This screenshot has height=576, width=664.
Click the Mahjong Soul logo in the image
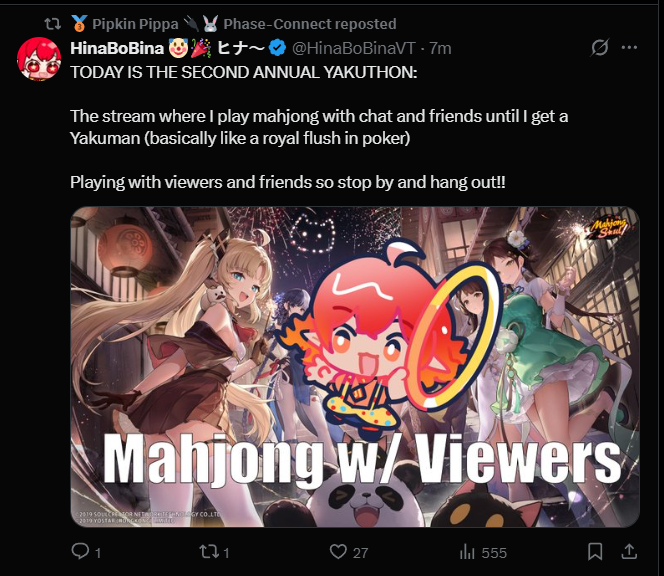pos(608,227)
